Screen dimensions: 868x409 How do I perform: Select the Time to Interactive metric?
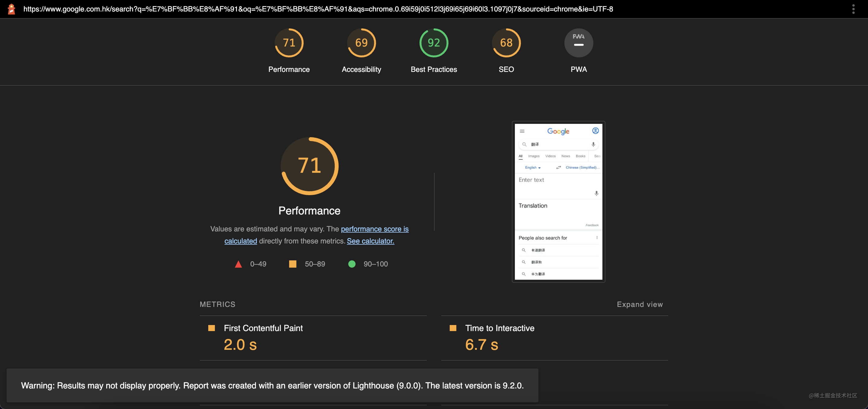554,338
